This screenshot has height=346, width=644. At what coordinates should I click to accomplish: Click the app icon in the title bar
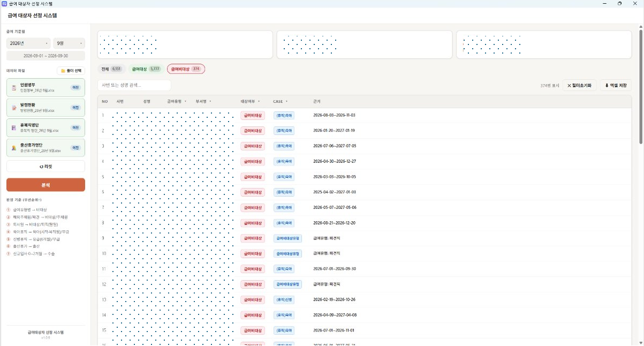(x=4, y=3)
